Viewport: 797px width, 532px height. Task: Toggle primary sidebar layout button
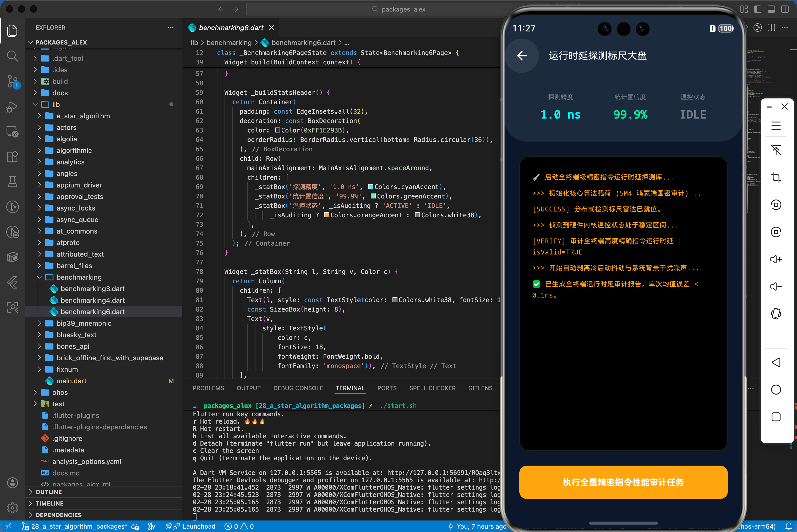[x=758, y=9]
